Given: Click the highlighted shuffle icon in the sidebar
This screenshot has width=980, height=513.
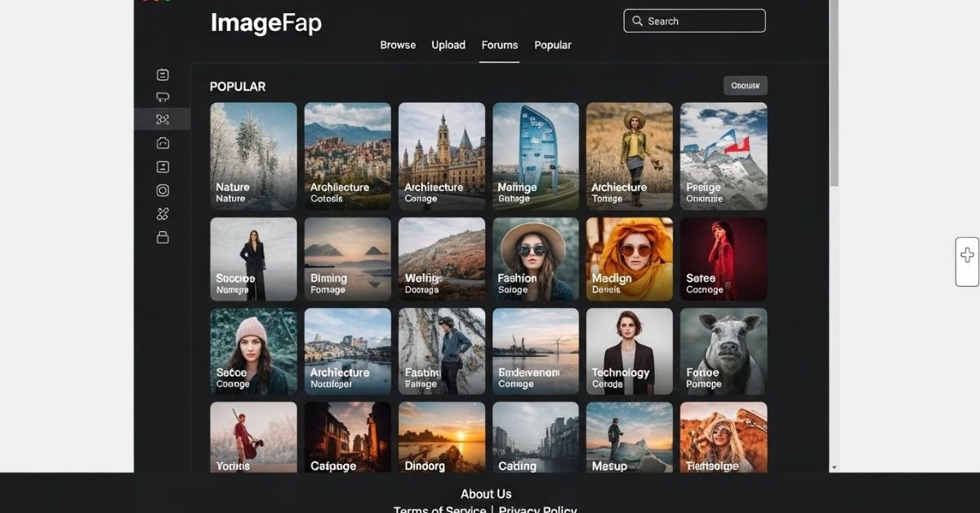Looking at the screenshot, I should (163, 119).
